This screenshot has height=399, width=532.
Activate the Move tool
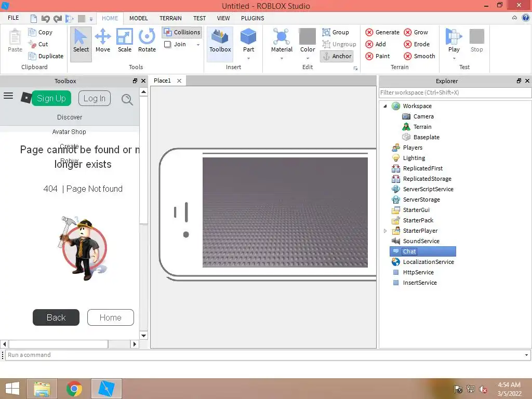coord(103,41)
